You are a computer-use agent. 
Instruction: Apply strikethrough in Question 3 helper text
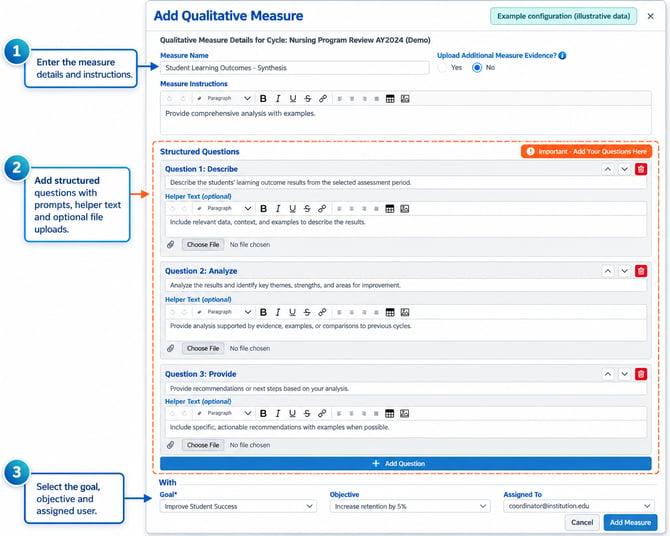pos(307,413)
